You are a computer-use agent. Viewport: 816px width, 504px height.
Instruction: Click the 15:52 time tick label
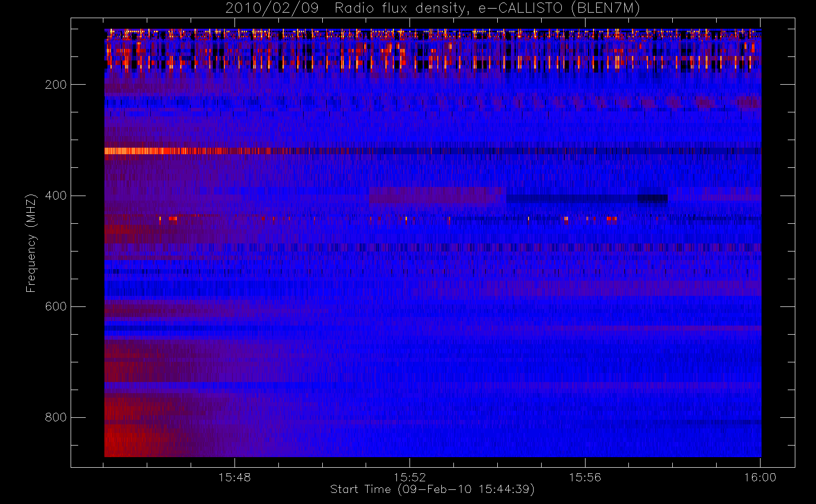point(410,477)
